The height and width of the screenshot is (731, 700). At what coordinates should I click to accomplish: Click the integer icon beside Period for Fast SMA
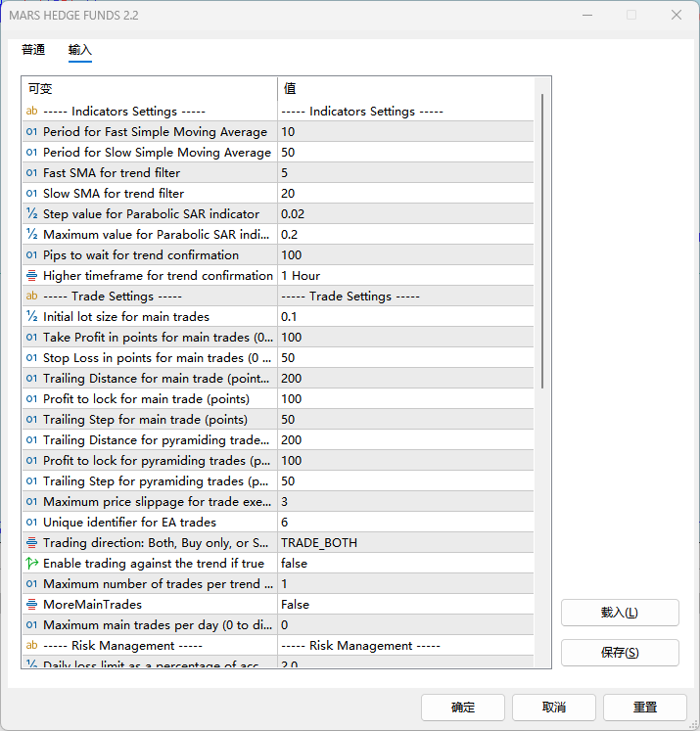[x=31, y=132]
